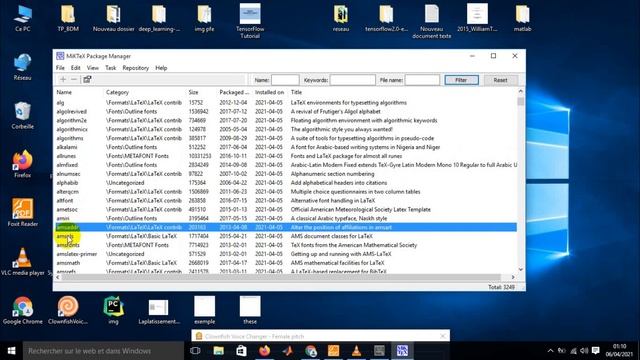640x360 pixels.
Task: Select the exemple file on desktop
Action: (x=204, y=310)
